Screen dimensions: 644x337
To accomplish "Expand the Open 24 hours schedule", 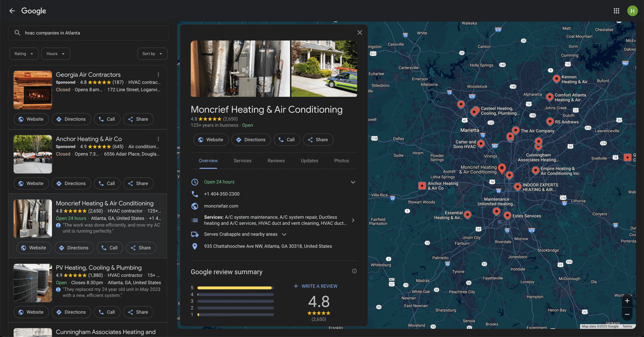I will click(x=353, y=182).
